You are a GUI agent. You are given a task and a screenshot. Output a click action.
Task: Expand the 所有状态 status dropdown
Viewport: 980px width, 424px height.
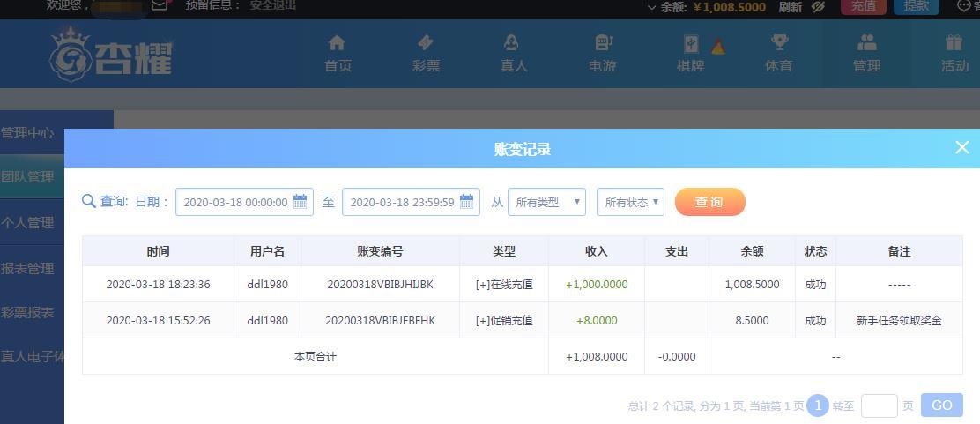(x=630, y=202)
